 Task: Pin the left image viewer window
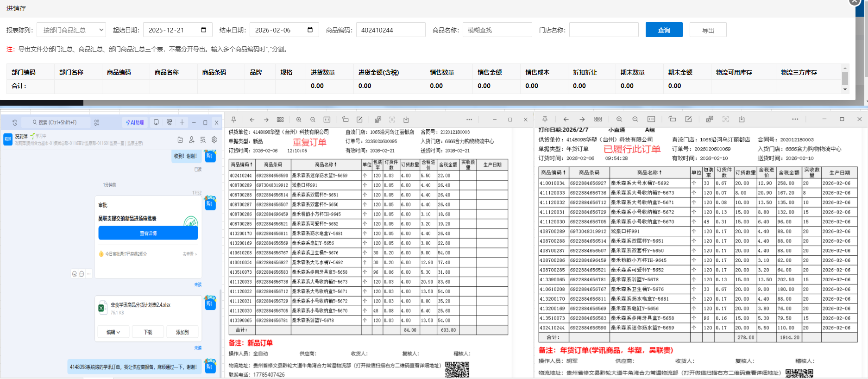(x=233, y=120)
